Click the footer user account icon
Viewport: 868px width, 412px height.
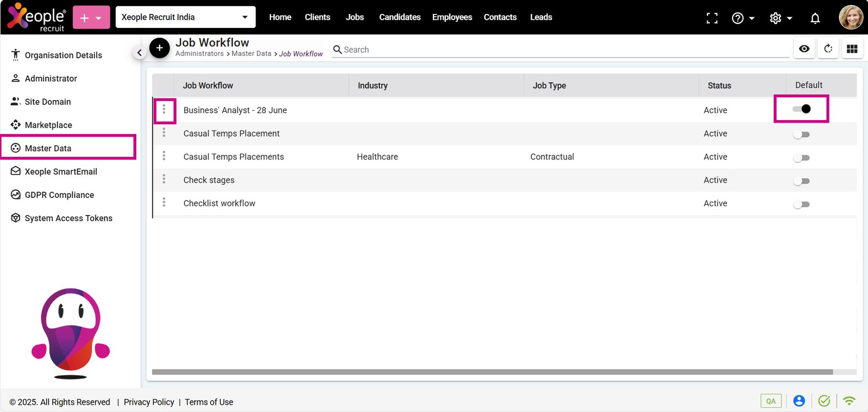click(799, 401)
